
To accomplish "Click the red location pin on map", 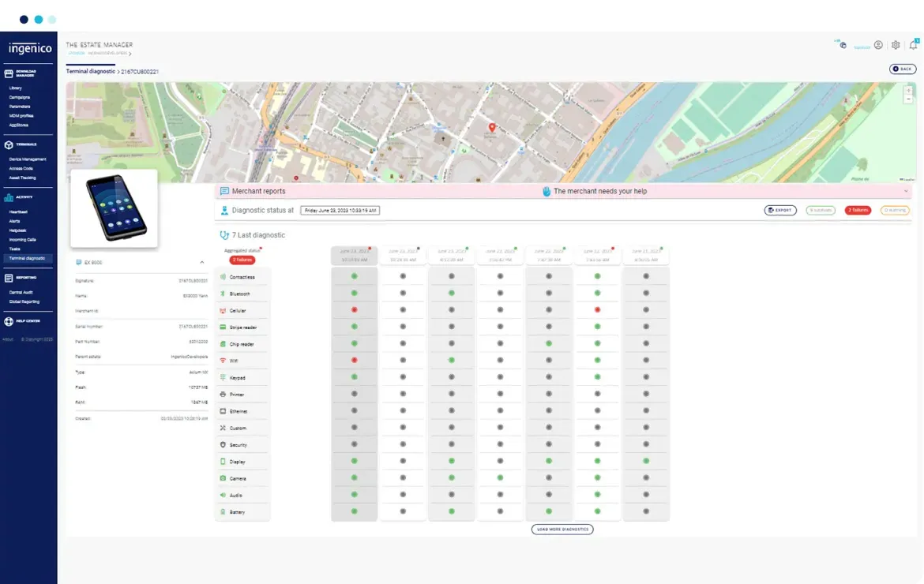I will point(492,128).
